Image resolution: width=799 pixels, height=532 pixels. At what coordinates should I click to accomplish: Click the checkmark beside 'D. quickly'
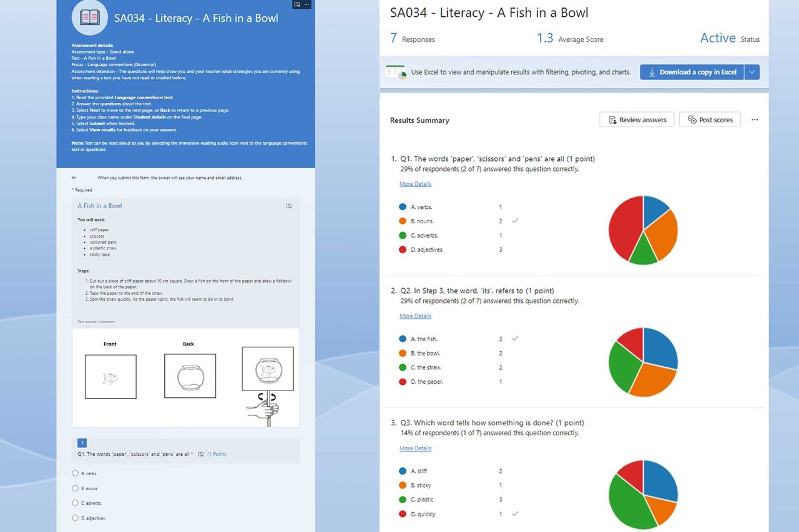(515, 514)
